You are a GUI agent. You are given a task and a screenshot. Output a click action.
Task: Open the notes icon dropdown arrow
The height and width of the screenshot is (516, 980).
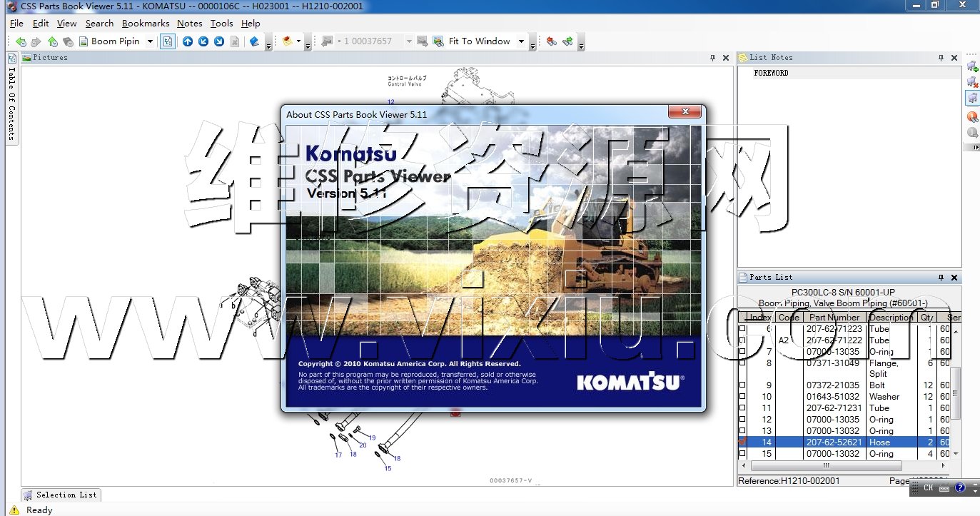[x=298, y=41]
